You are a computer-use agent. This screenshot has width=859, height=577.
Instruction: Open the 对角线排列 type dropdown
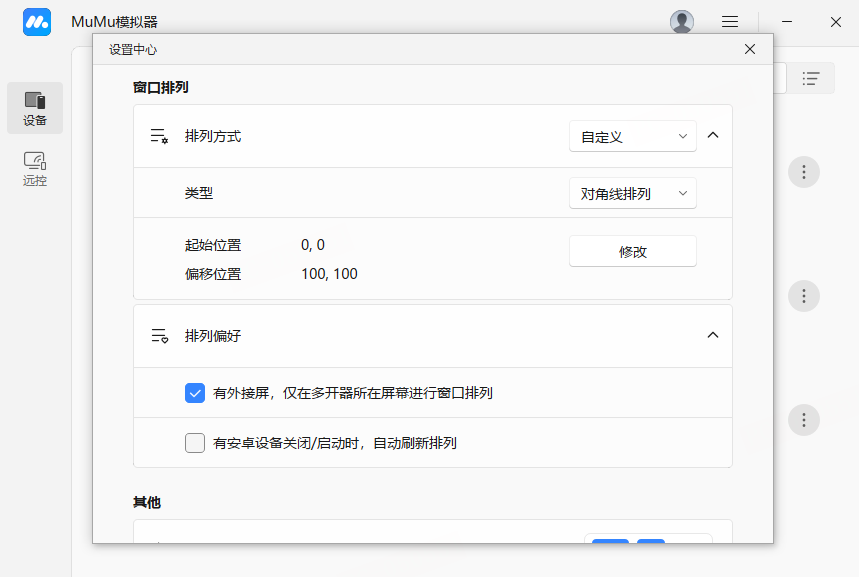[632, 193]
